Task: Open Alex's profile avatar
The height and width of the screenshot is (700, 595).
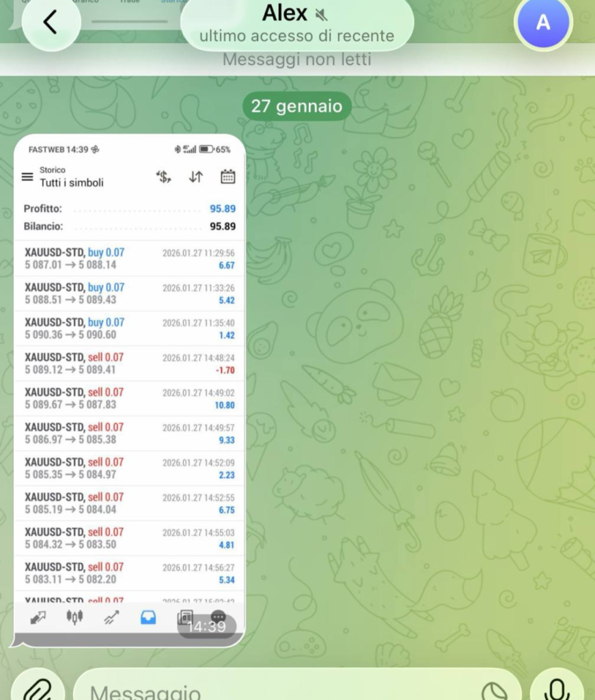Action: tap(542, 23)
